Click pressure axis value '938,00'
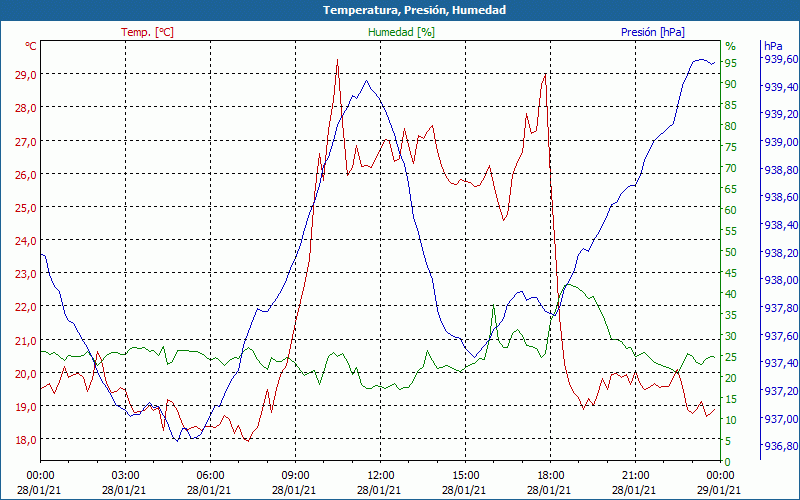The height and width of the screenshot is (500, 800). [781, 280]
